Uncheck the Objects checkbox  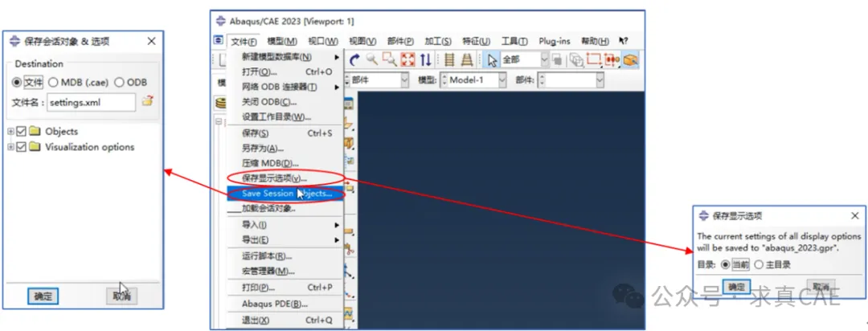tap(22, 132)
